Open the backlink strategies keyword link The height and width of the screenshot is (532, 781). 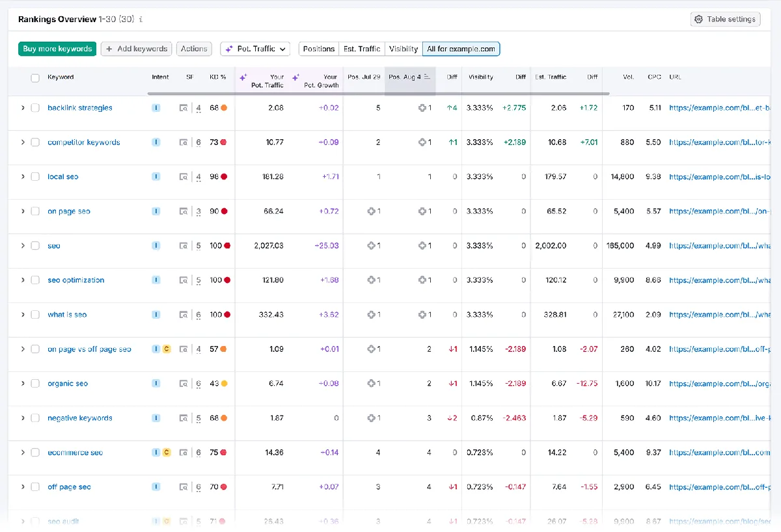click(x=80, y=108)
